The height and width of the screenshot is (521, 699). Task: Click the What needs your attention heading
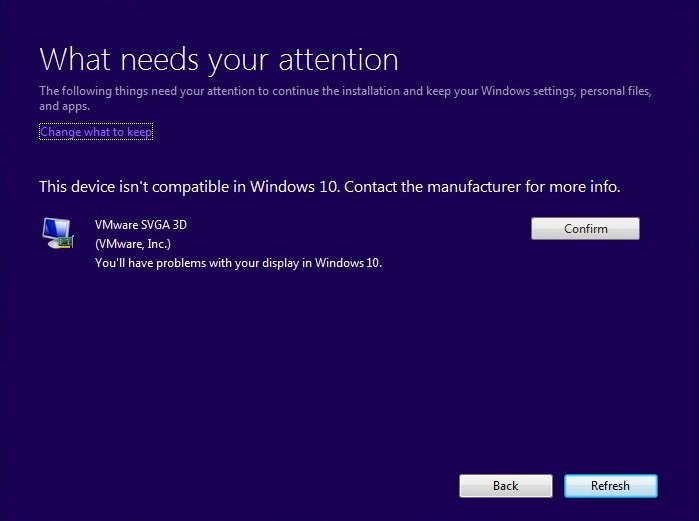219,60
